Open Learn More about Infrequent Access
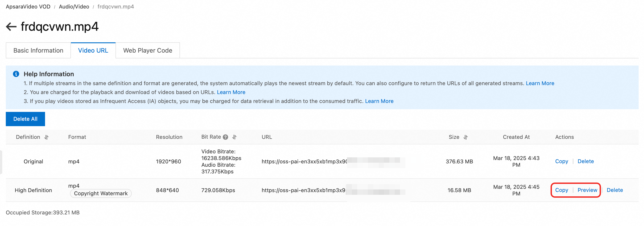644x226 pixels. 379,101
